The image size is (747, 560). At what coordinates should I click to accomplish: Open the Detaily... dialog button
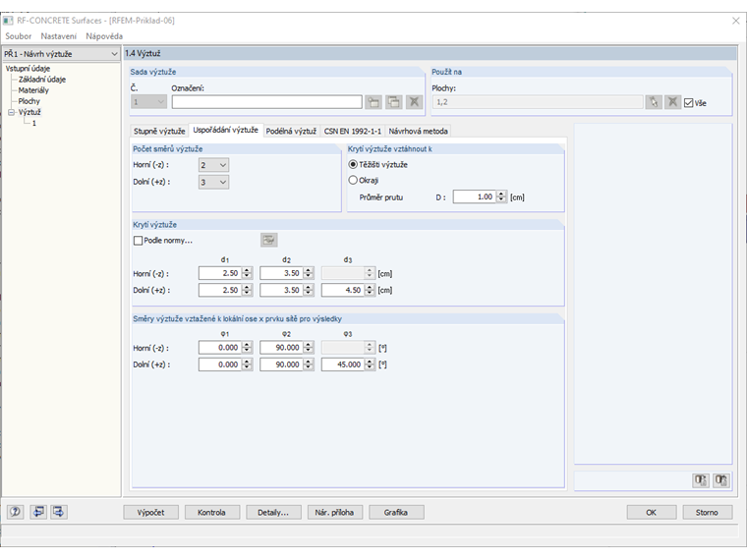click(x=273, y=513)
